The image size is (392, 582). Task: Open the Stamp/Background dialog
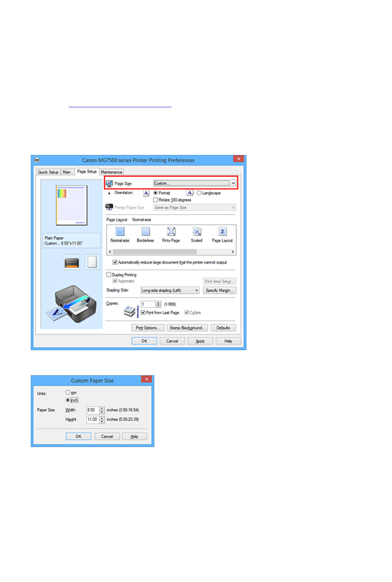point(188,328)
